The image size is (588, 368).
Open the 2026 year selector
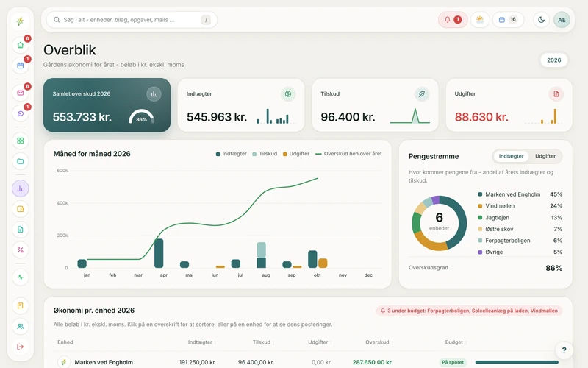point(553,60)
